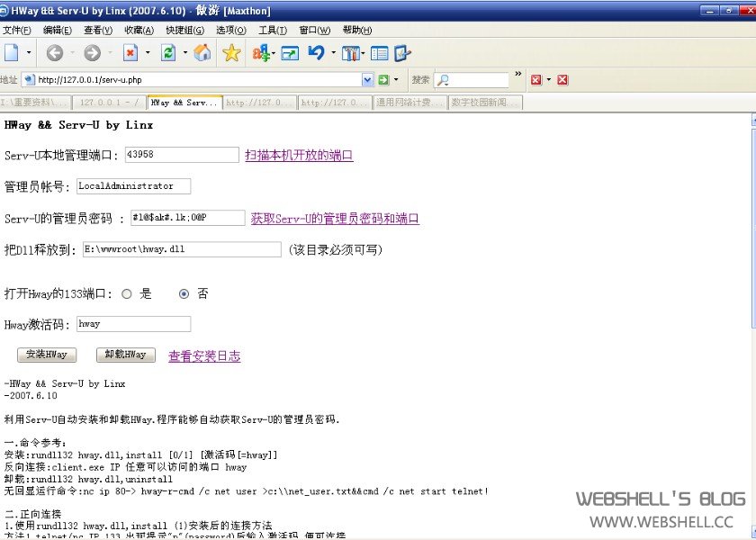Open the utilities tools icon
Viewport: 756px width, 540px height.
tap(350, 53)
